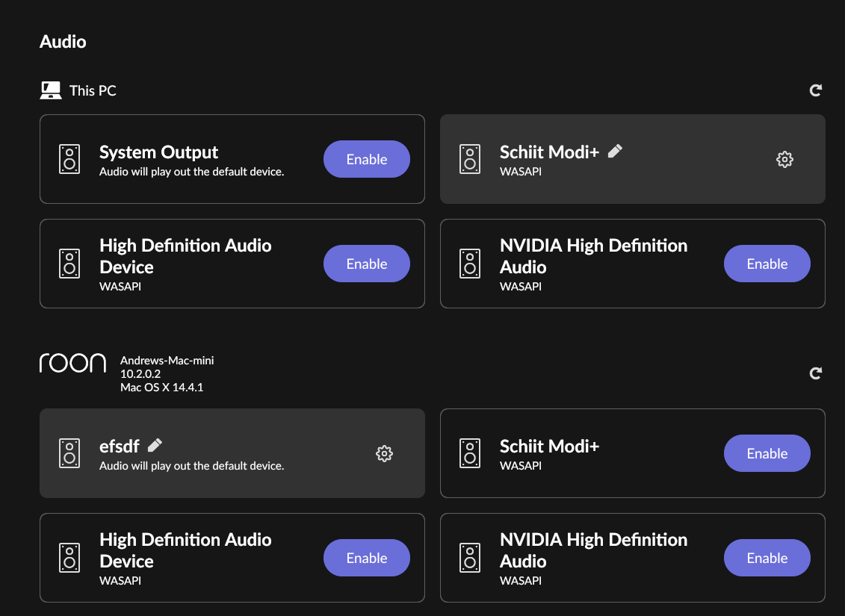Enable NVIDIA High Definition Audio under Andrews-Mac-mini
Image resolution: width=845 pixels, height=616 pixels.
[767, 557]
